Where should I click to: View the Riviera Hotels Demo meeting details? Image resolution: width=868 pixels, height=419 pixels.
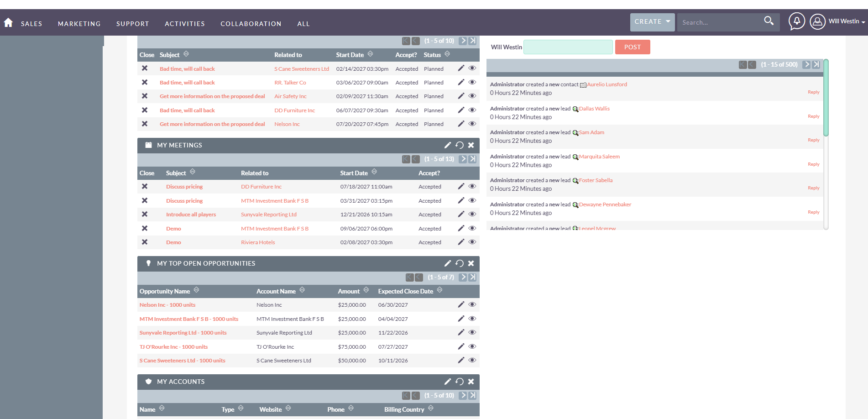(x=472, y=242)
